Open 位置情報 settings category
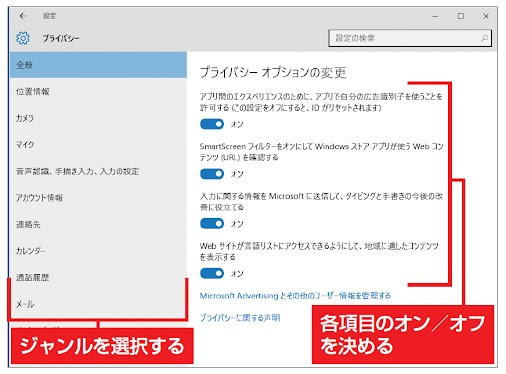 pos(98,91)
